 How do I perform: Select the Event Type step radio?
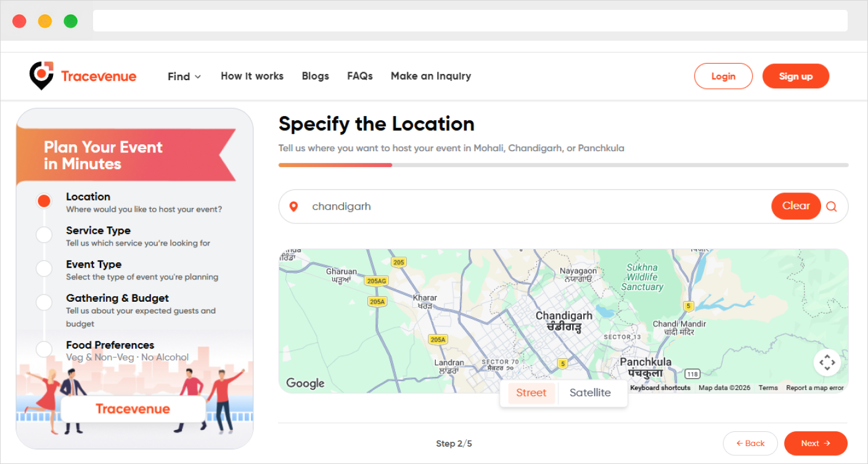(x=44, y=268)
